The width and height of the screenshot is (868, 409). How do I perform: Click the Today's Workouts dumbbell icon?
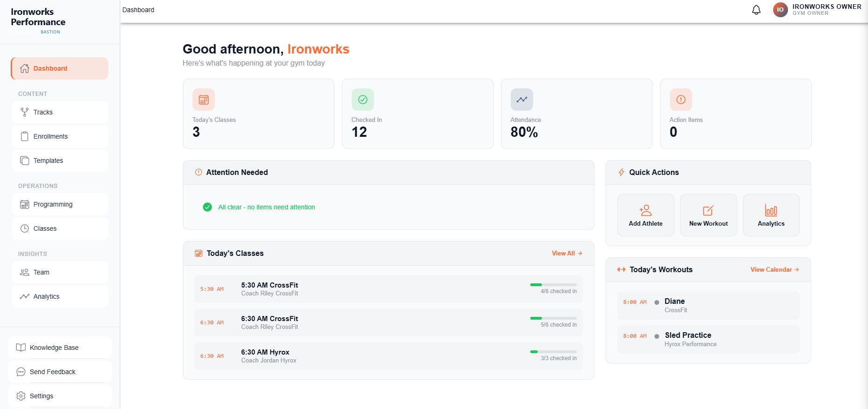point(621,269)
